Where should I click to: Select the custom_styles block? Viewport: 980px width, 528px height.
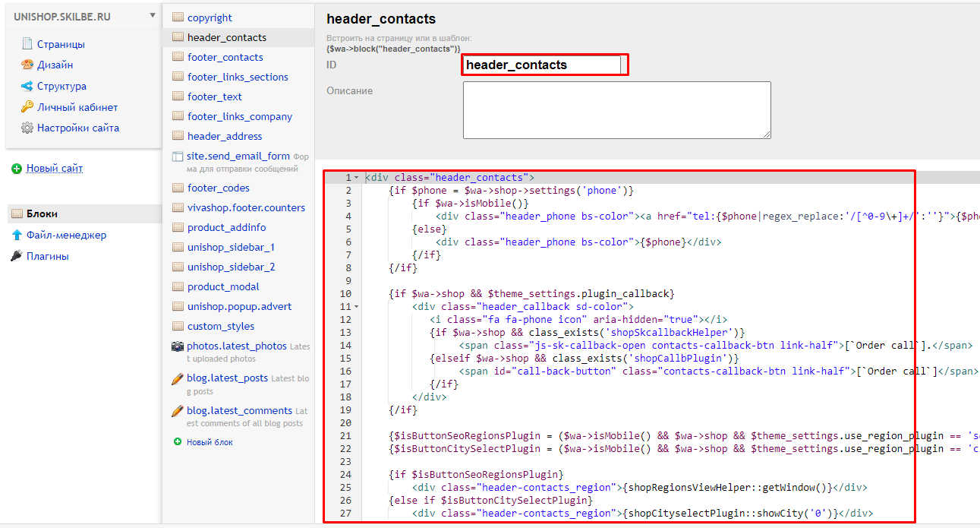pos(221,327)
